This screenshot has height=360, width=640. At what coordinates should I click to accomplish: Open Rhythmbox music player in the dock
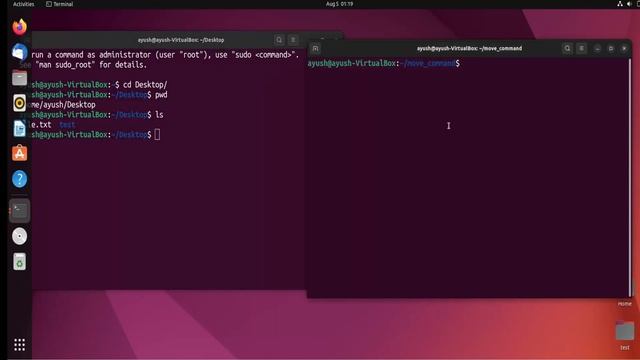pyautogui.click(x=19, y=103)
